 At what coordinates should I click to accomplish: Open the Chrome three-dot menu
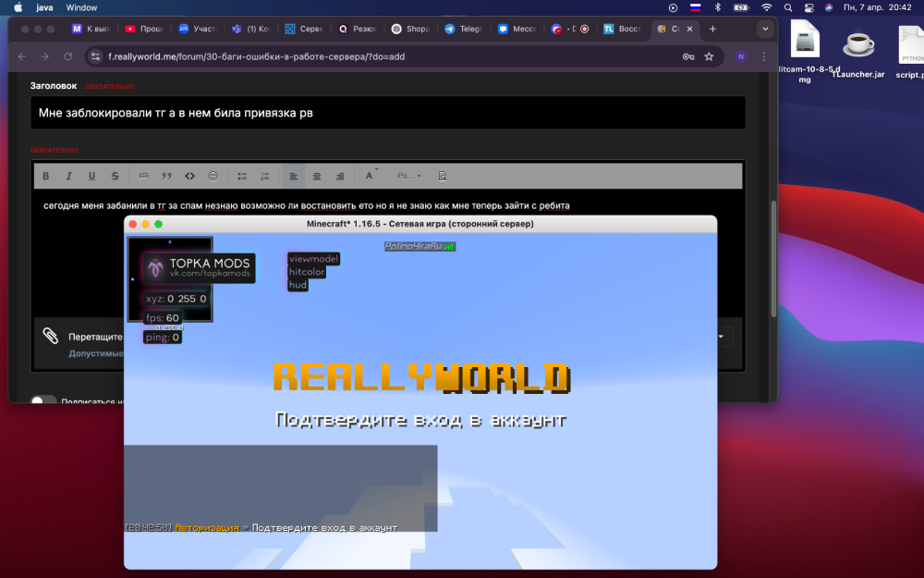point(764,56)
